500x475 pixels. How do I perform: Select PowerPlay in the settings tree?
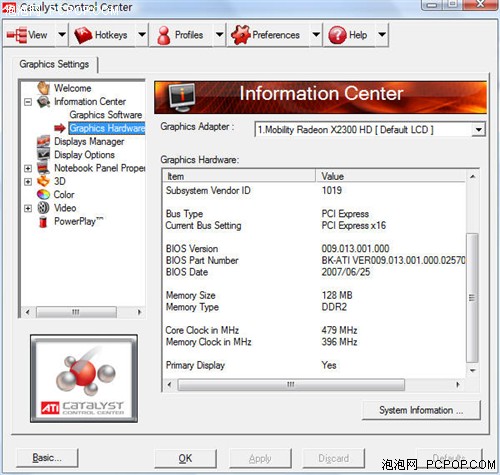(x=79, y=221)
